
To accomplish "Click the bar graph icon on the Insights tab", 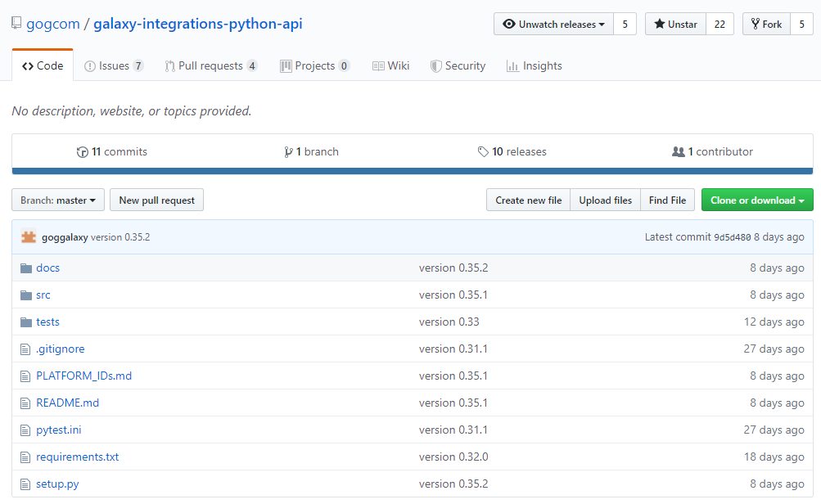I will [512, 66].
